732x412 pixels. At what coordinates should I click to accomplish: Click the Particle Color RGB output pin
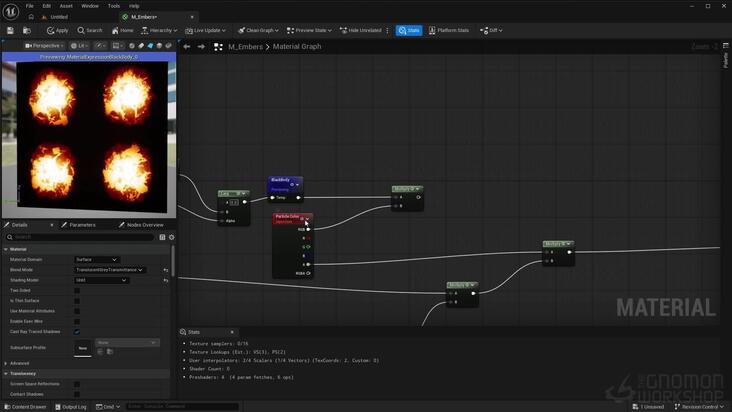(x=308, y=230)
